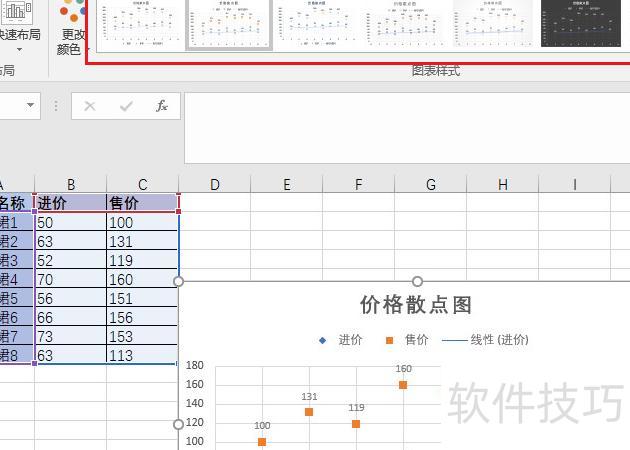Click the cell containing 119 in column C
Image resolution: width=630 pixels, height=450 pixels.
(143, 260)
